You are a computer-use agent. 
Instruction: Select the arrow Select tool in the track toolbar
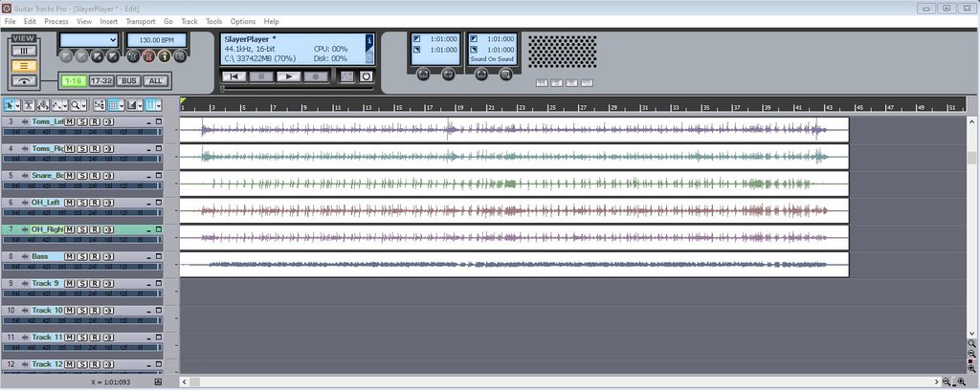[10, 105]
